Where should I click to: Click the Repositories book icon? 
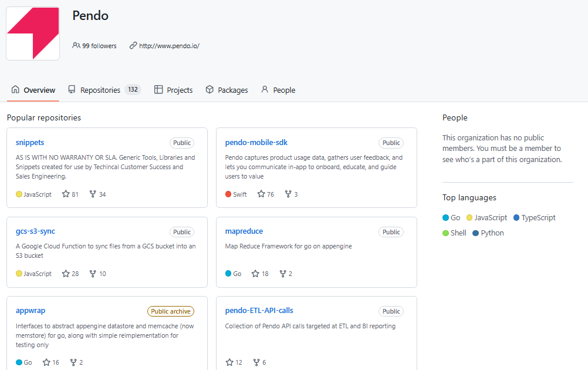(72, 90)
